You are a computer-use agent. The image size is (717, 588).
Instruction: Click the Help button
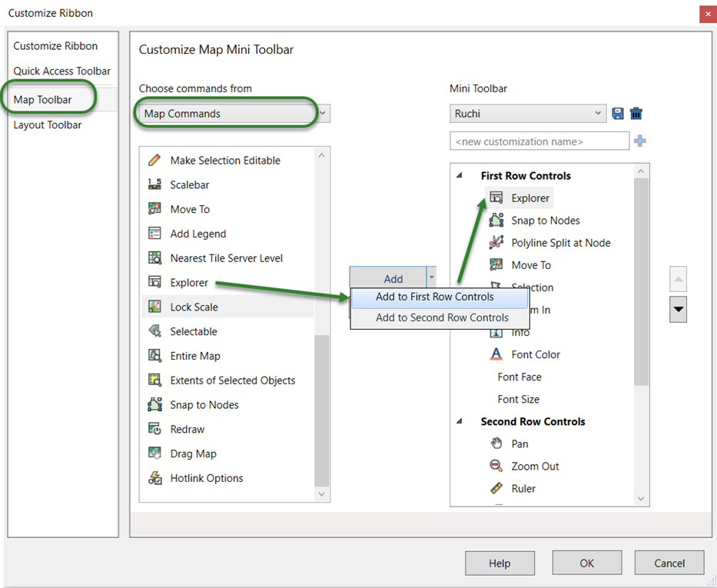click(500, 563)
